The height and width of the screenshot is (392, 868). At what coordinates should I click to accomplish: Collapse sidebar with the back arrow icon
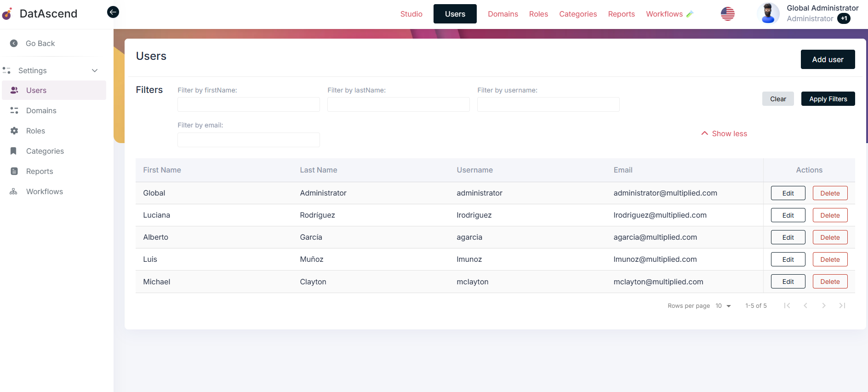pyautogui.click(x=113, y=12)
